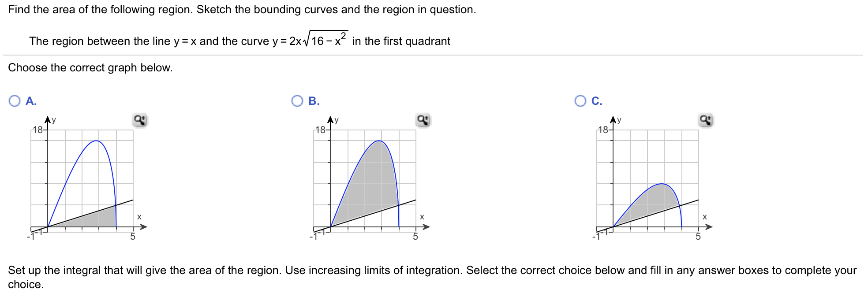Click the blue label B next to its radio button
Screen dimensions: 868x304
point(313,100)
